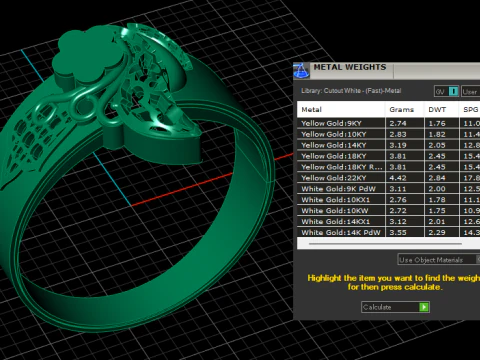The image size is (480, 360).
Task: Click the Library: Cutout White label
Action: [351, 91]
